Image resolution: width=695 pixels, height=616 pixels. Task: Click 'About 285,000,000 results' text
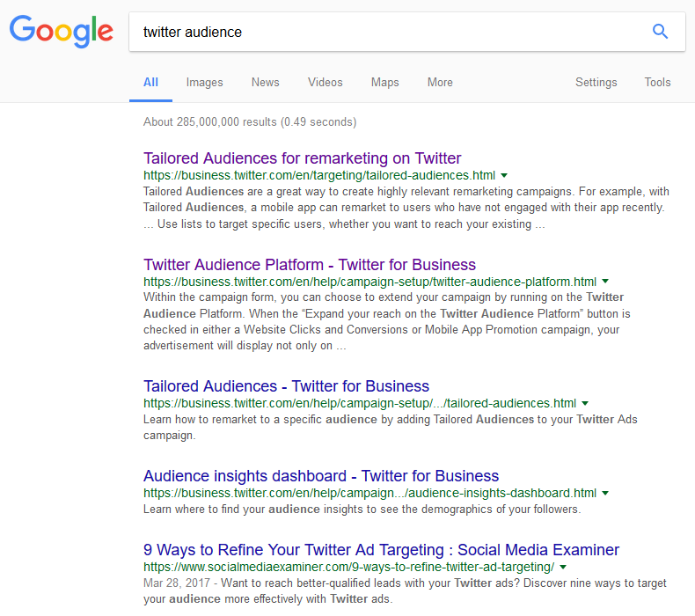pyautogui.click(x=250, y=122)
